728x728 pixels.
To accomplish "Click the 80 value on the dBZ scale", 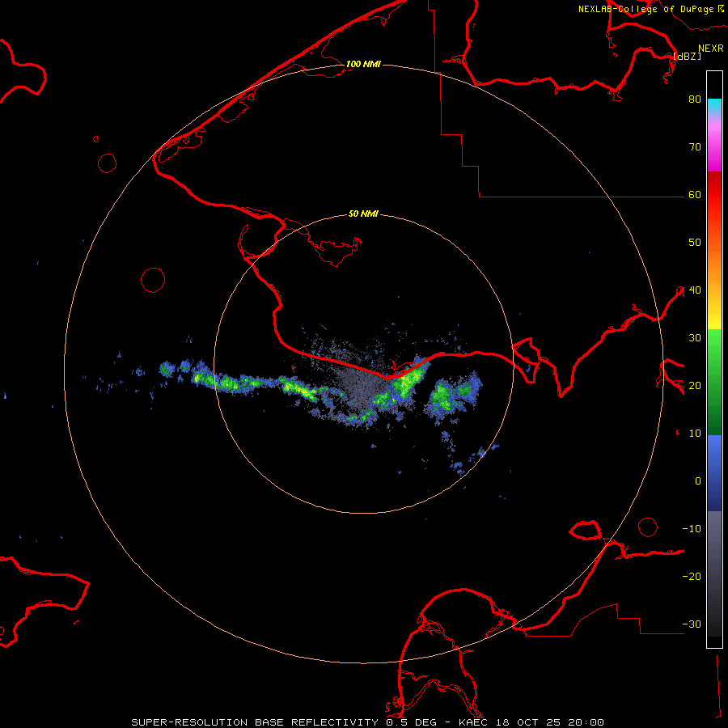I will [x=695, y=99].
